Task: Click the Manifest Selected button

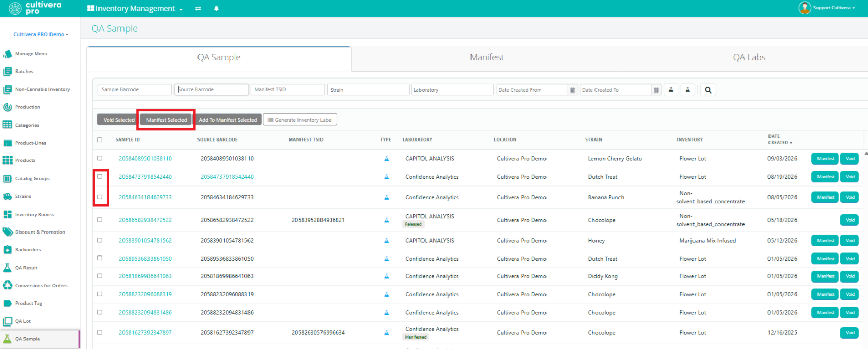Action: click(166, 120)
